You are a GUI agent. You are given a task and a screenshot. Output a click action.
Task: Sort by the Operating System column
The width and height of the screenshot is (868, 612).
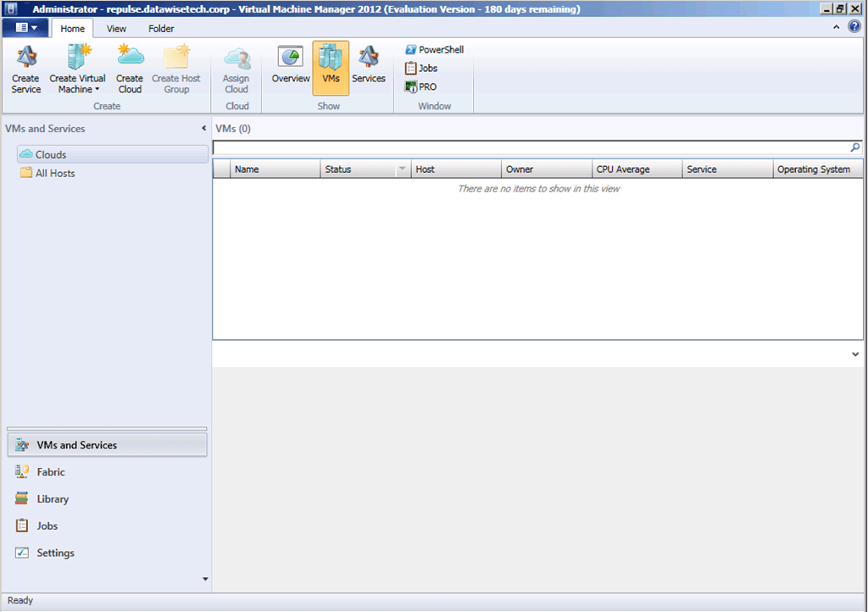818,170
